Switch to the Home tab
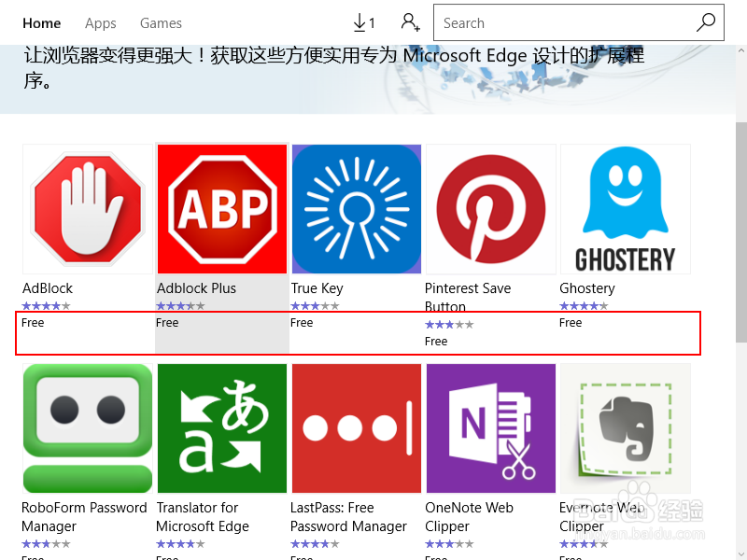Image resolution: width=747 pixels, height=560 pixels. [41, 22]
